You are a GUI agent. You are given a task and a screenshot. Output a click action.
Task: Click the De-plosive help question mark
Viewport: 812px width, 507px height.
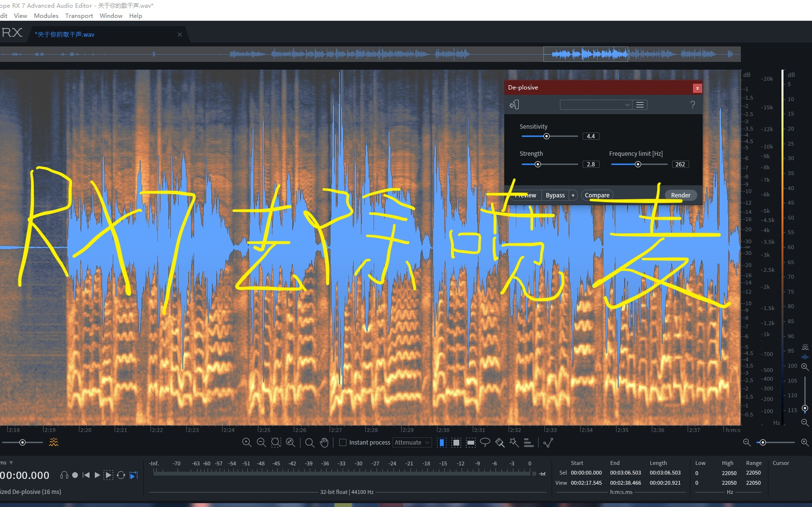click(x=692, y=104)
